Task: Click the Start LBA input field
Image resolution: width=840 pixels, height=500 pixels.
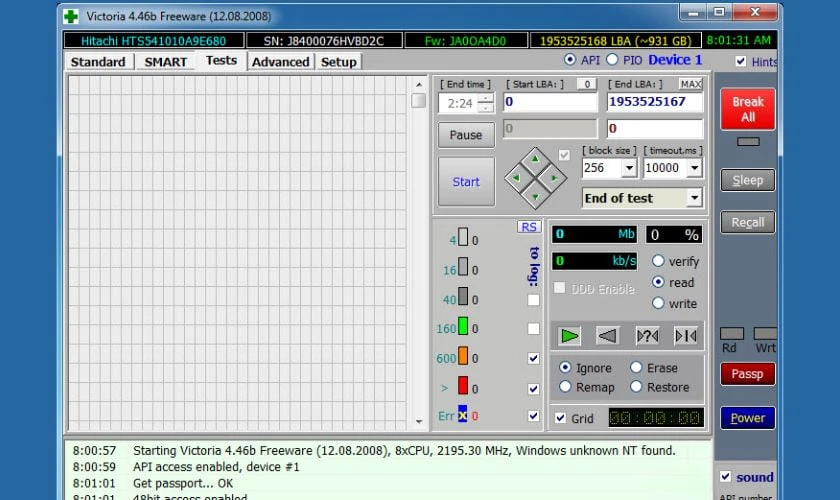Action: point(550,102)
